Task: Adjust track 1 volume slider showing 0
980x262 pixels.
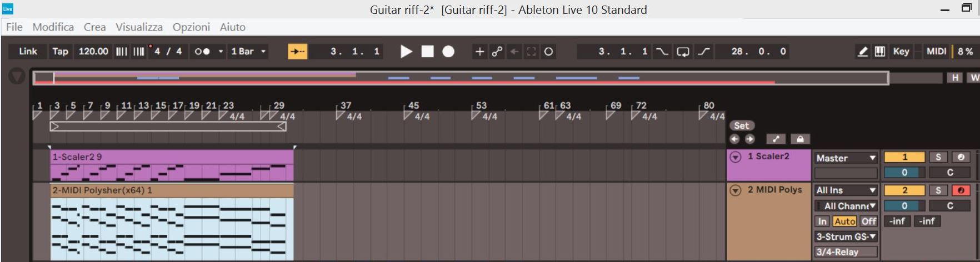Action: 904,173
